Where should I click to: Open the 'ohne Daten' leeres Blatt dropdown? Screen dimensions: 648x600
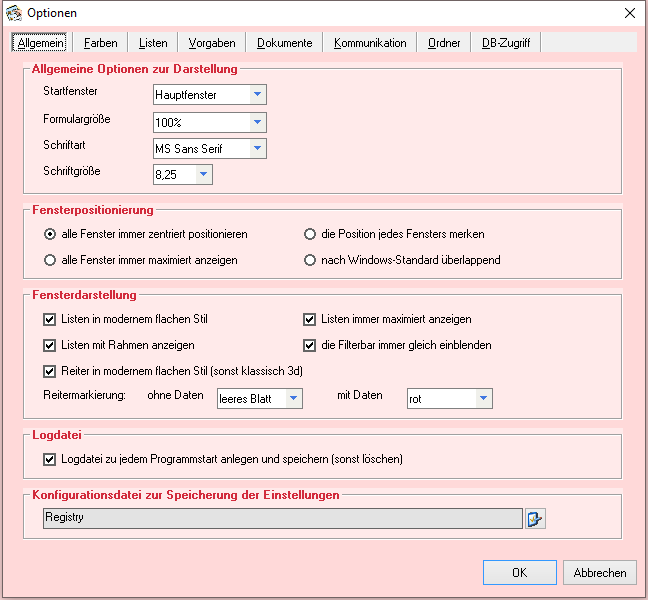tap(293, 398)
